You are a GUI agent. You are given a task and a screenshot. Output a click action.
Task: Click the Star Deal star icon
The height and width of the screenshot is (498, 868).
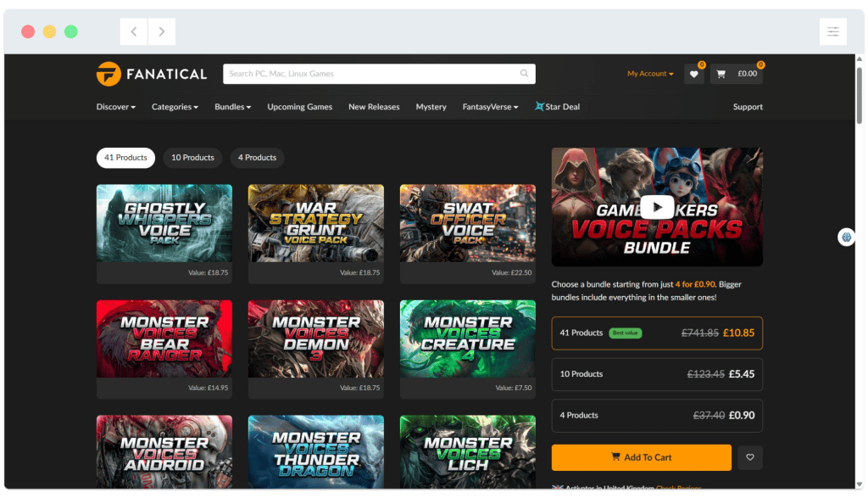[537, 107]
